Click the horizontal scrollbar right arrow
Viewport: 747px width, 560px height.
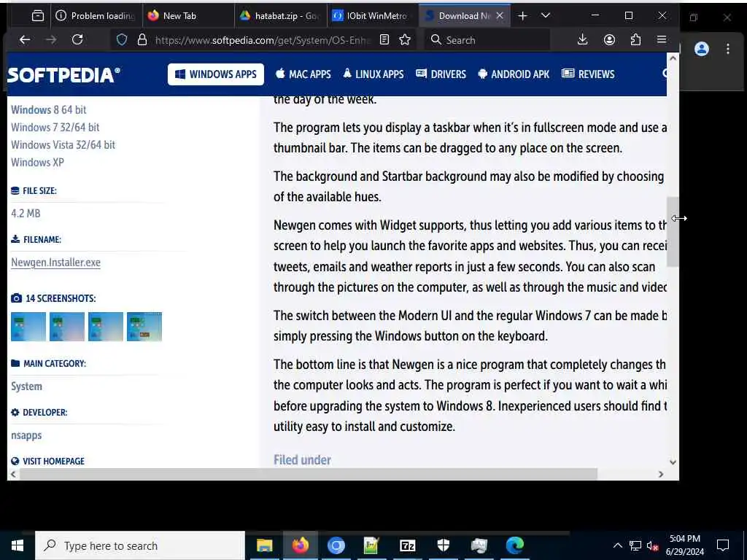pyautogui.click(x=661, y=474)
